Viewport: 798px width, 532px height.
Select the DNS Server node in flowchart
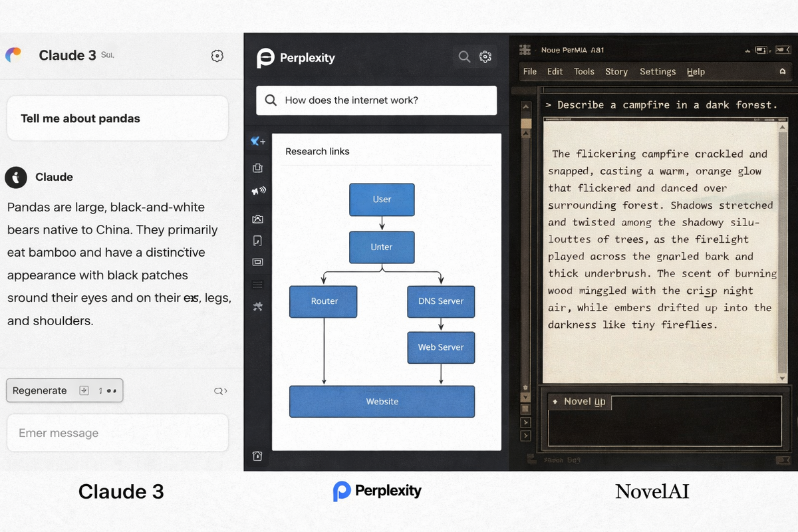(x=441, y=301)
